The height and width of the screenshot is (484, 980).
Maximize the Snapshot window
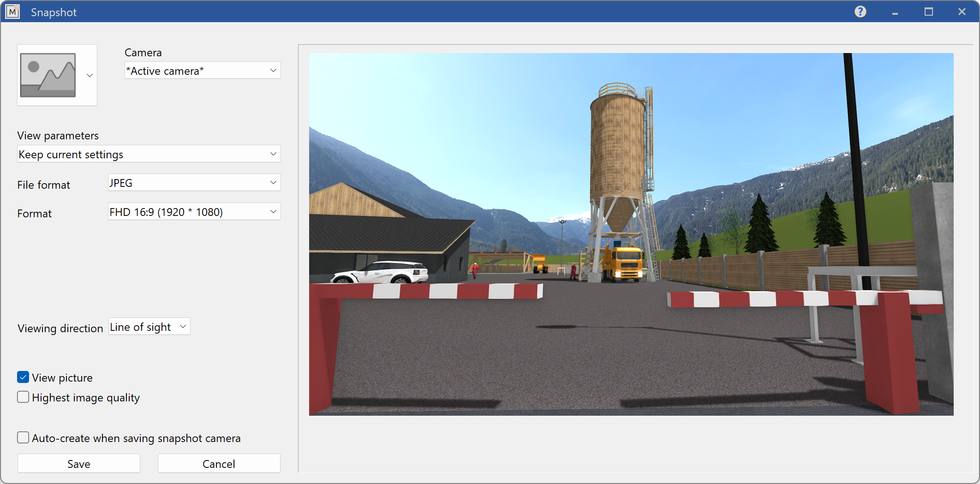point(928,11)
